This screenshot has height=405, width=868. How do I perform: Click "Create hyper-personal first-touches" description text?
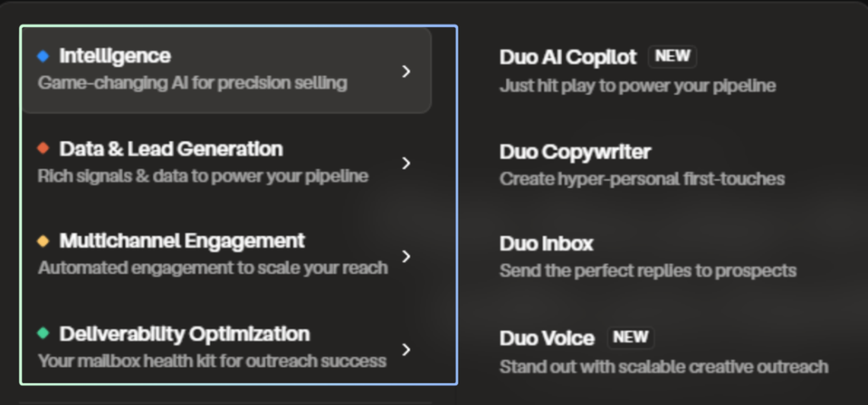[x=642, y=179]
